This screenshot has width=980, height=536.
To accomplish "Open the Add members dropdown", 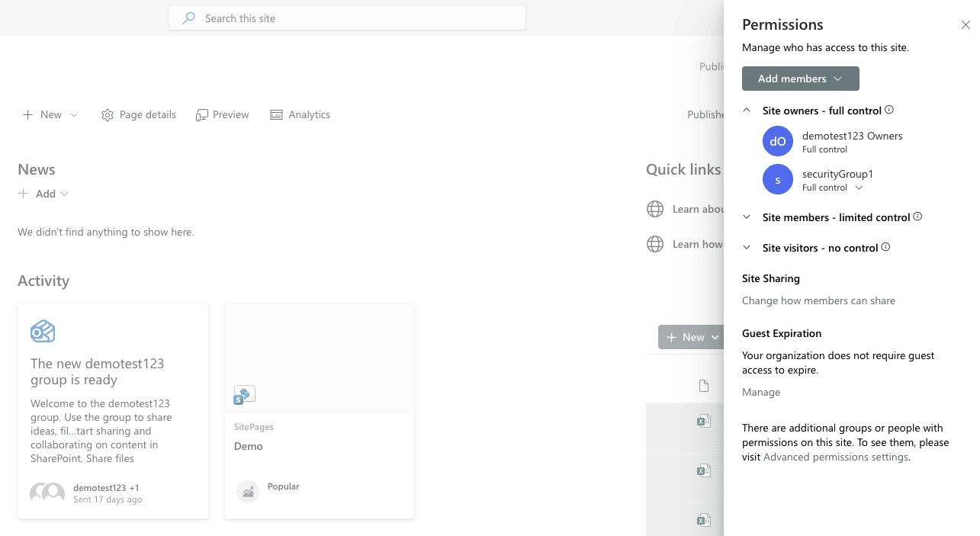I will tap(800, 78).
